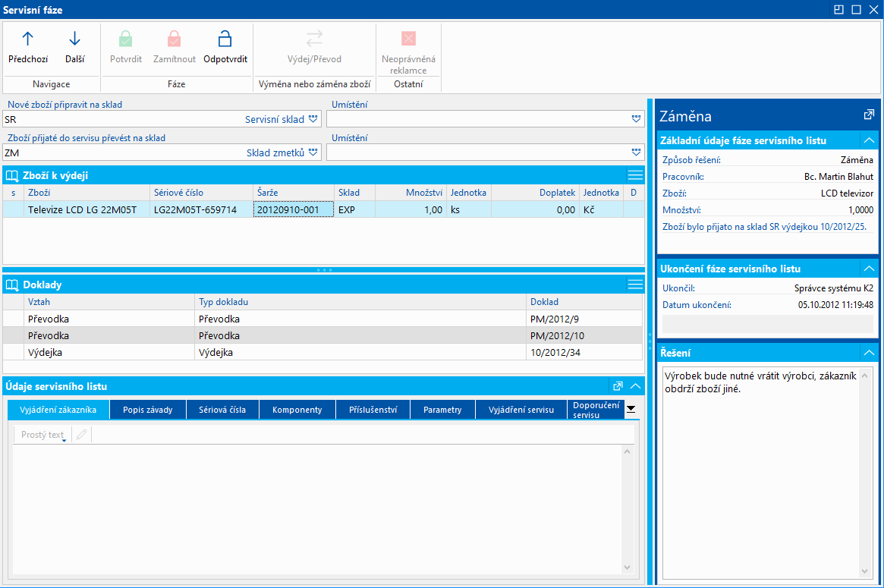
Task: Click the Šarže cell 20120910-001
Action: pos(294,210)
